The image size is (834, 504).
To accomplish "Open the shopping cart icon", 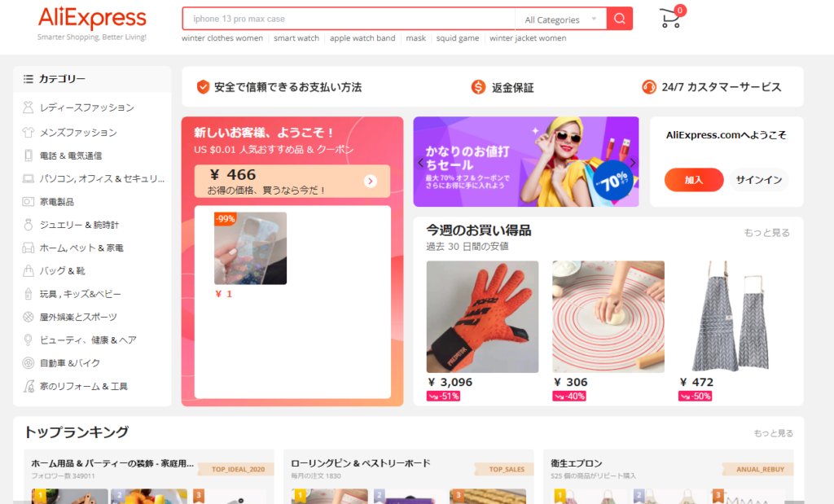I will point(671,18).
